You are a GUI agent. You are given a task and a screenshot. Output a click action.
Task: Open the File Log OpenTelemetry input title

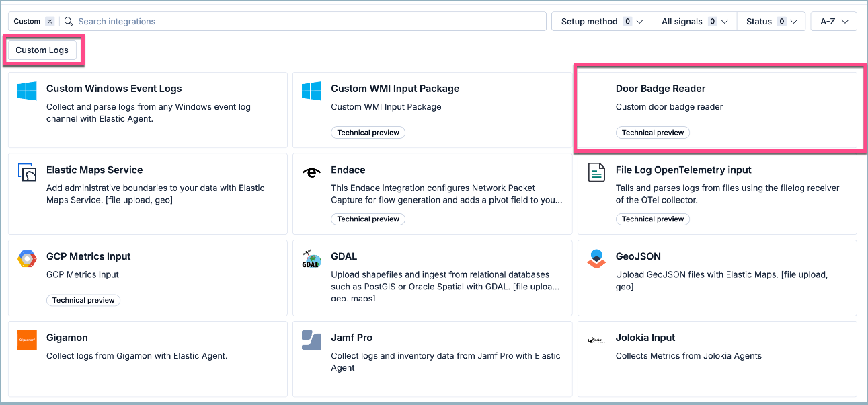(684, 170)
